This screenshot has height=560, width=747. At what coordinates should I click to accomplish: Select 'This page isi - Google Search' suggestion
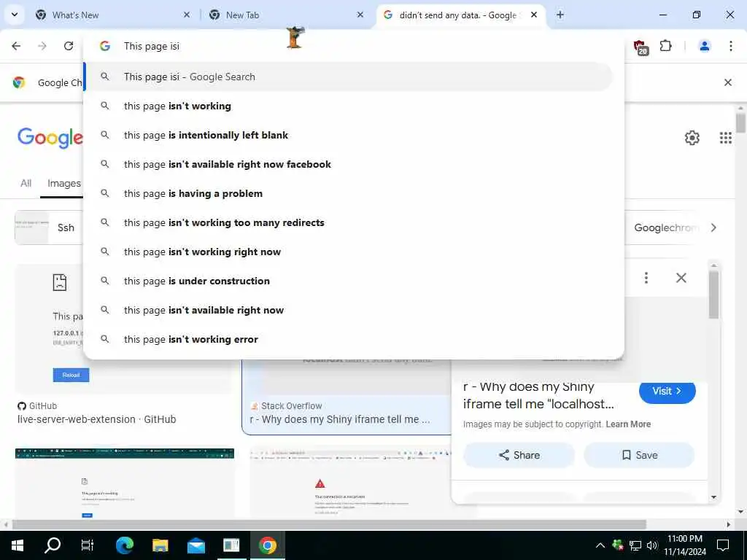[349, 77]
